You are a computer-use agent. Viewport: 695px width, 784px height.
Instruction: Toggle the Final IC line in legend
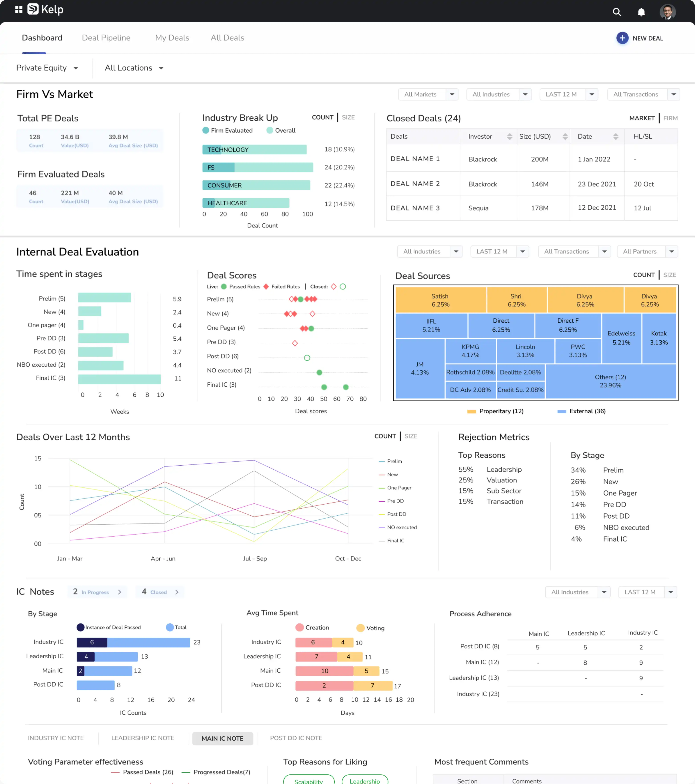tap(391, 540)
